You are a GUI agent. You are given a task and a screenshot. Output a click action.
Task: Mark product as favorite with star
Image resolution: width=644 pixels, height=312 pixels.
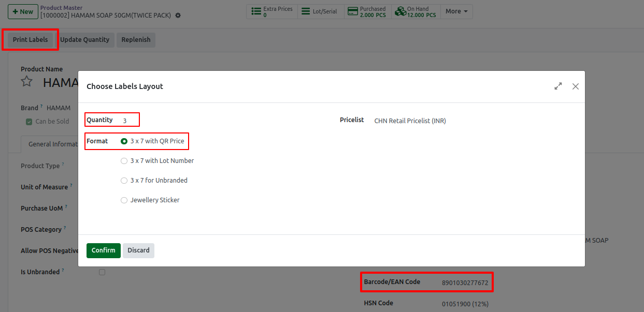(x=27, y=82)
